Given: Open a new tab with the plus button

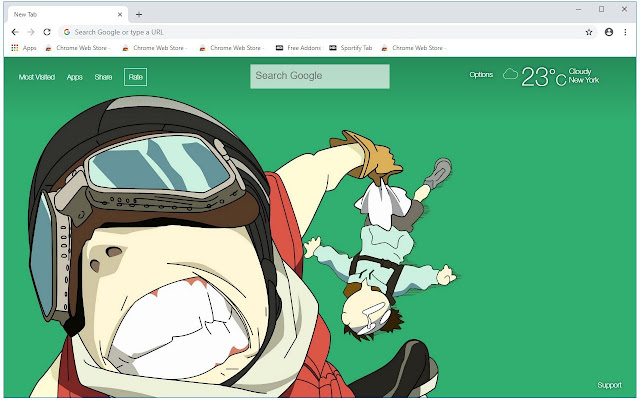Looking at the screenshot, I should [x=139, y=15].
